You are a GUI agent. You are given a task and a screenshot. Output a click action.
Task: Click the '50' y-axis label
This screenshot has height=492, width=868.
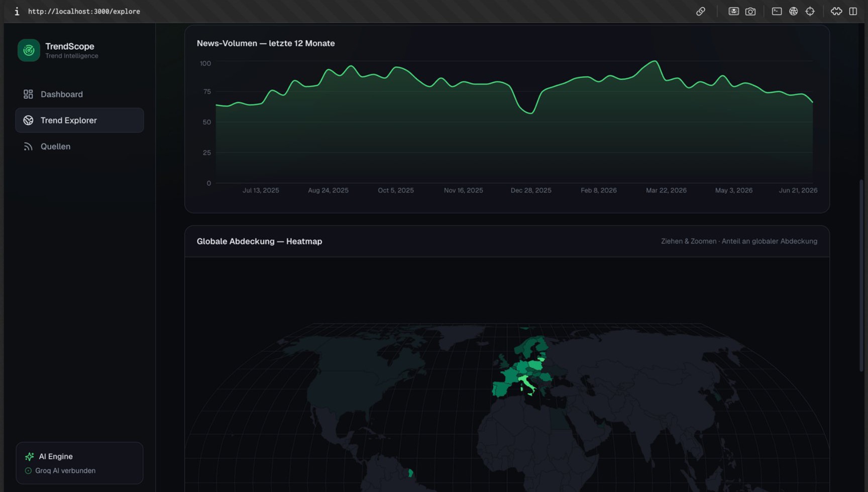coord(207,122)
